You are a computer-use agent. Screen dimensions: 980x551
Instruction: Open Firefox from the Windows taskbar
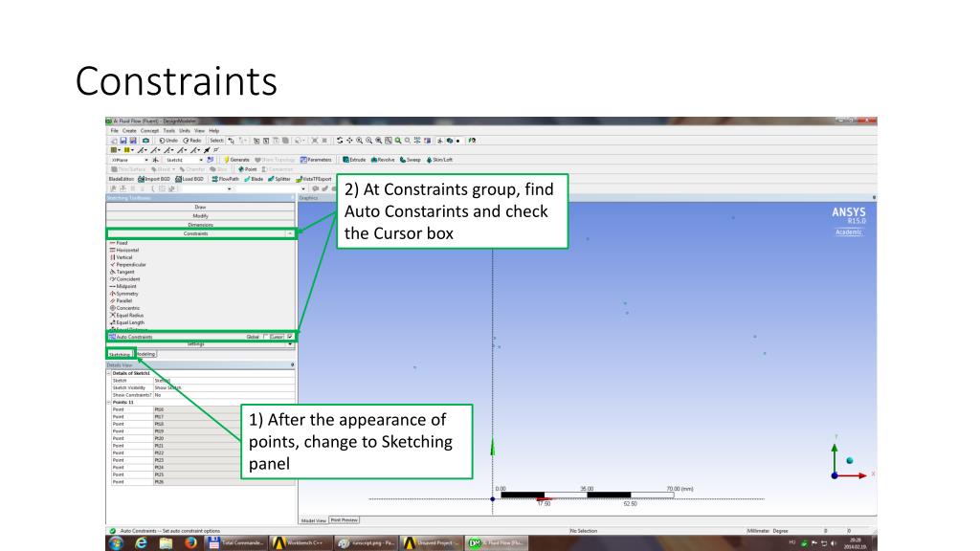coord(190,543)
